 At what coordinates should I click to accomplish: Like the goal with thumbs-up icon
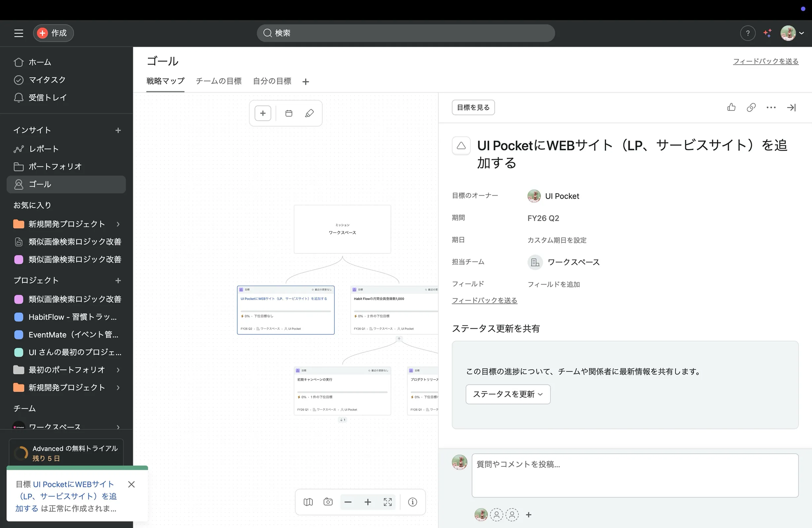point(731,108)
